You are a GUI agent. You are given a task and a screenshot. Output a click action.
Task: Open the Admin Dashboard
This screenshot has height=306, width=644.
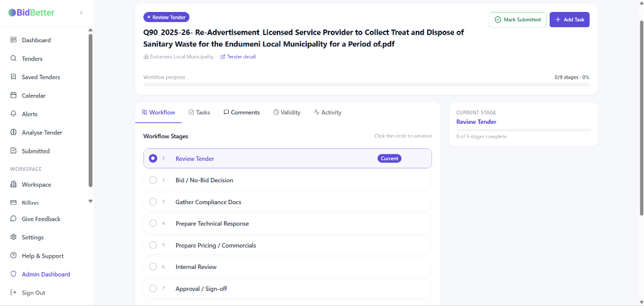46,275
